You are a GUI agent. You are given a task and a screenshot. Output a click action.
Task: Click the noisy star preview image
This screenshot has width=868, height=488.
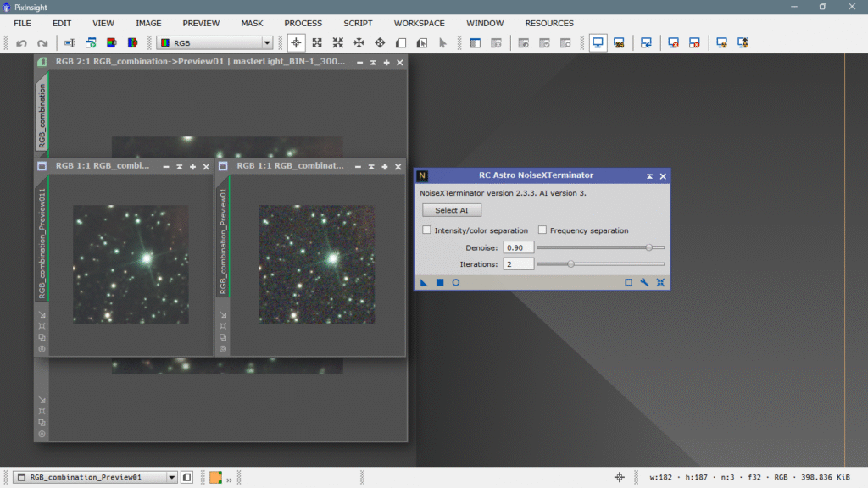pyautogui.click(x=317, y=264)
